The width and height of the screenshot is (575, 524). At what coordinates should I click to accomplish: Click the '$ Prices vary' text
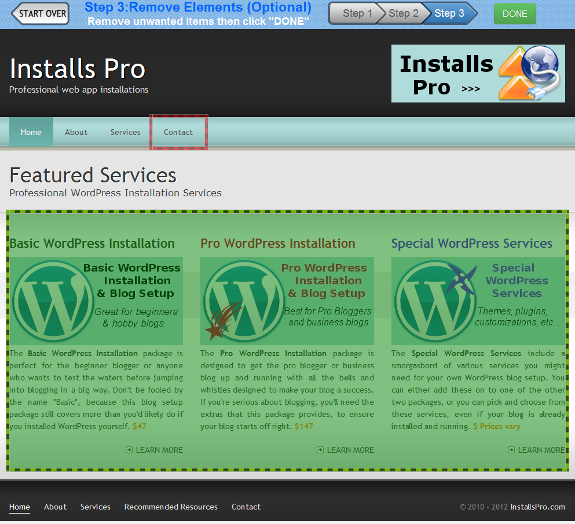point(497,426)
